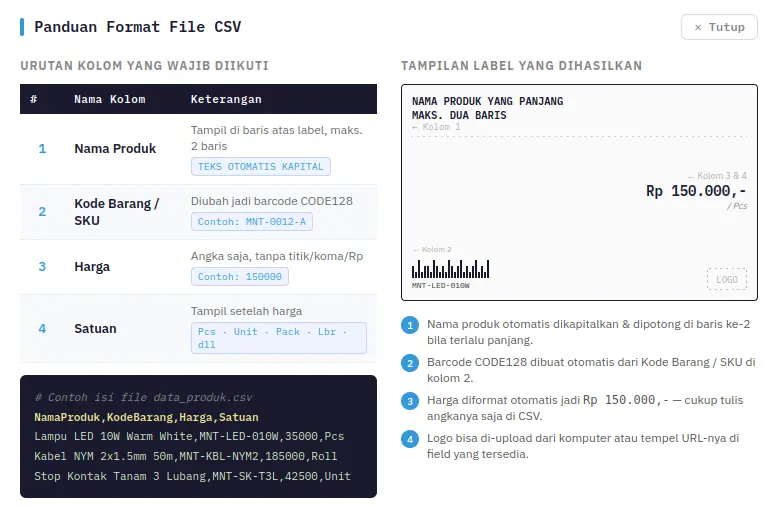Click step 1 circle badge about nama produk
Viewport: 776px width, 507px height.
410,325
